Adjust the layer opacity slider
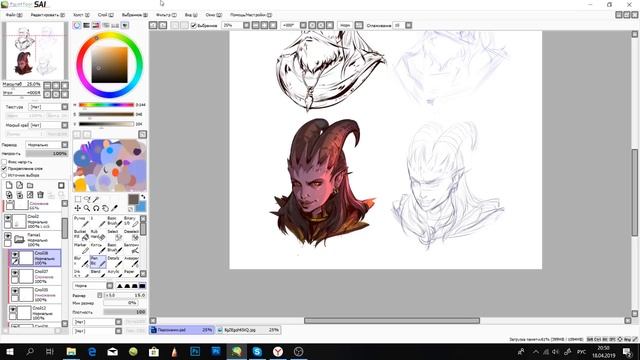 [x=46, y=153]
